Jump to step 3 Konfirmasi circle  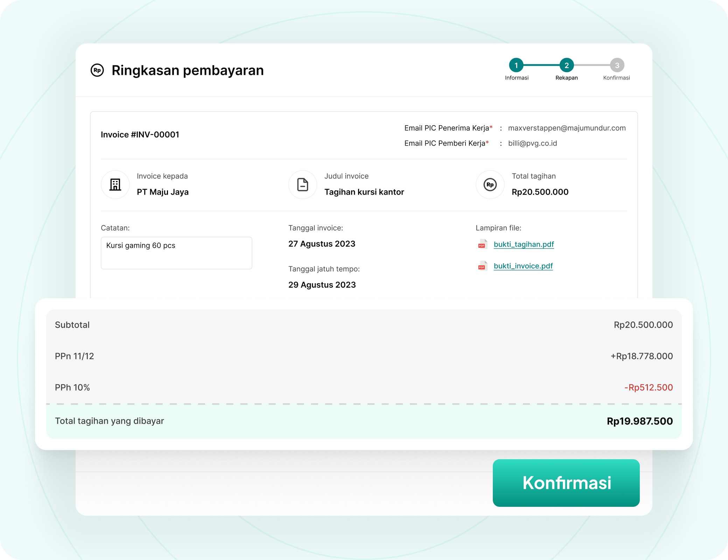[x=617, y=65]
